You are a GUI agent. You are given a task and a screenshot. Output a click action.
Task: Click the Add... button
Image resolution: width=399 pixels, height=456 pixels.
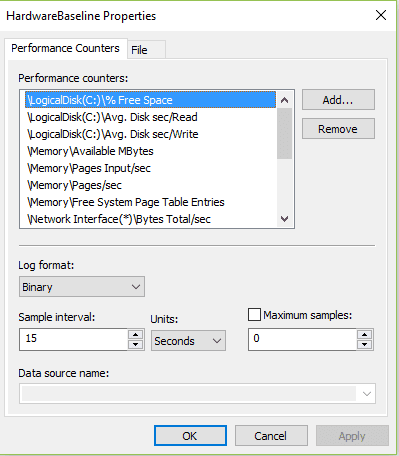pyautogui.click(x=338, y=100)
